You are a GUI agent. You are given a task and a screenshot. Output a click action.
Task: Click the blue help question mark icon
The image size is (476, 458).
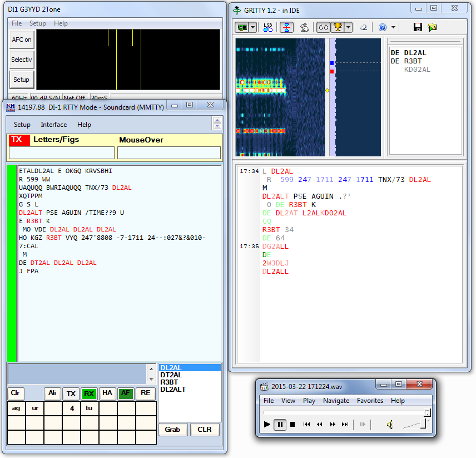tap(383, 27)
